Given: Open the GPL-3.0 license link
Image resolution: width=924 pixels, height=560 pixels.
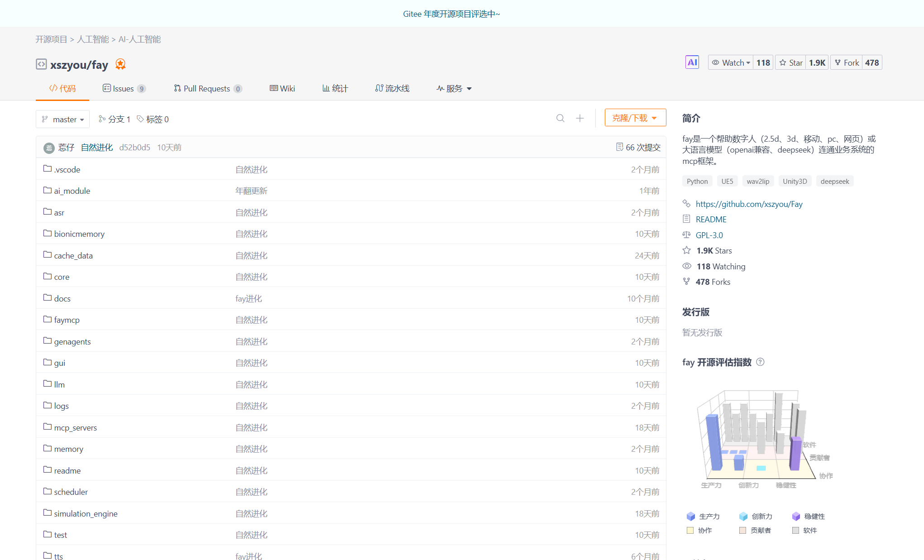Looking at the screenshot, I should point(709,235).
